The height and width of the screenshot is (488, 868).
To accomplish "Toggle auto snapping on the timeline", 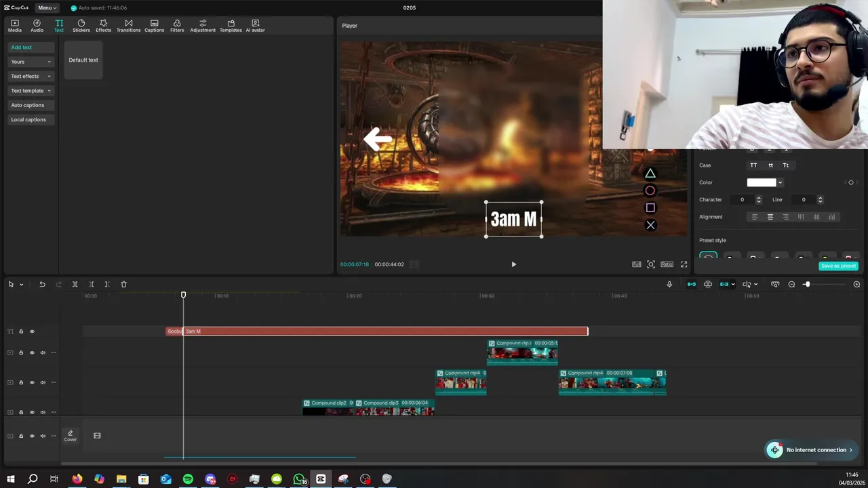I will pyautogui.click(x=708, y=285).
